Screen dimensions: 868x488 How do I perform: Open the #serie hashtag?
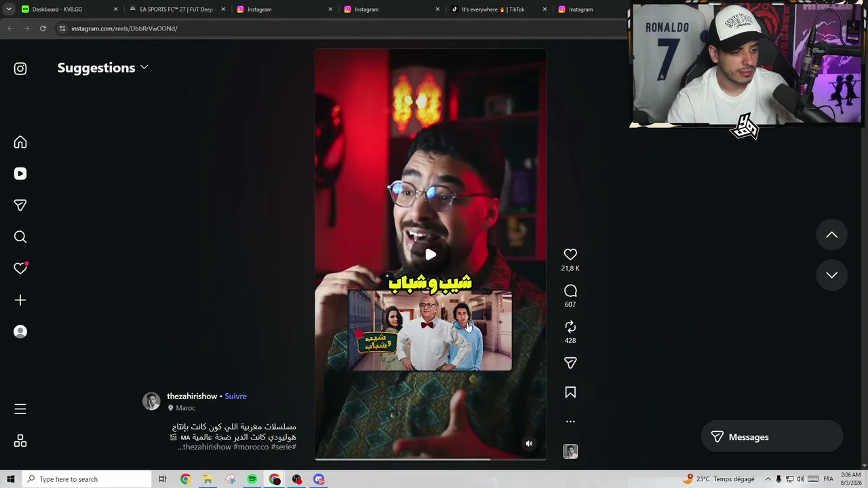tap(283, 447)
